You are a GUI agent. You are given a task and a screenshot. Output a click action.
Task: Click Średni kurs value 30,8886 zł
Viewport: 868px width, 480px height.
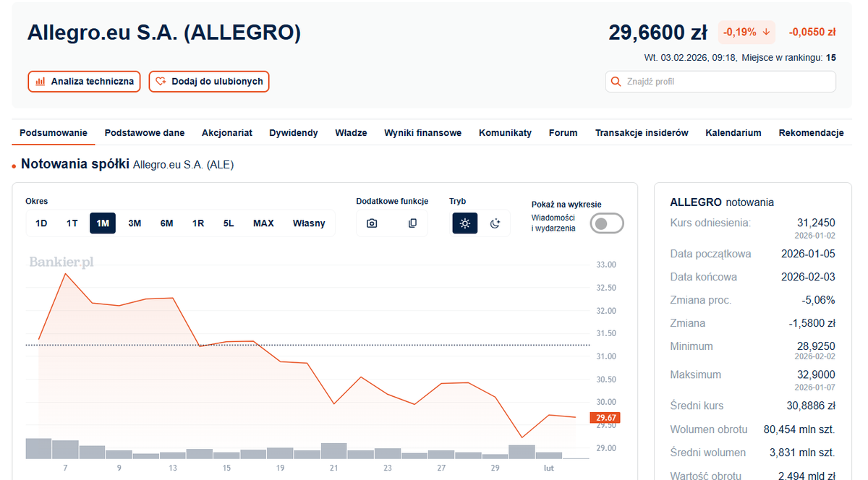811,406
